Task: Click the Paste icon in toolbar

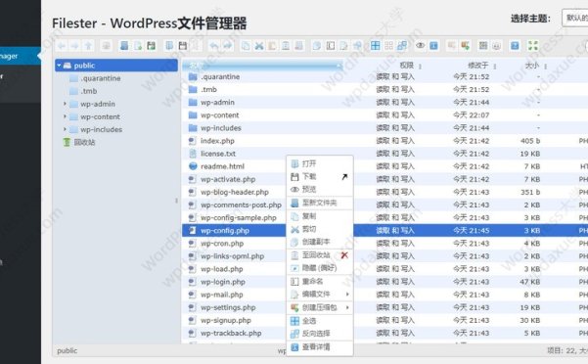Action: 272,46
